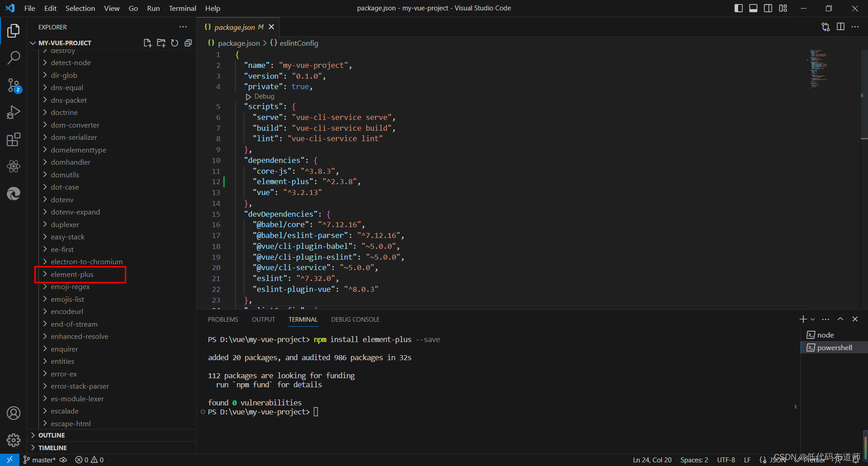Open File menu
The height and width of the screenshot is (466, 868).
tap(30, 8)
